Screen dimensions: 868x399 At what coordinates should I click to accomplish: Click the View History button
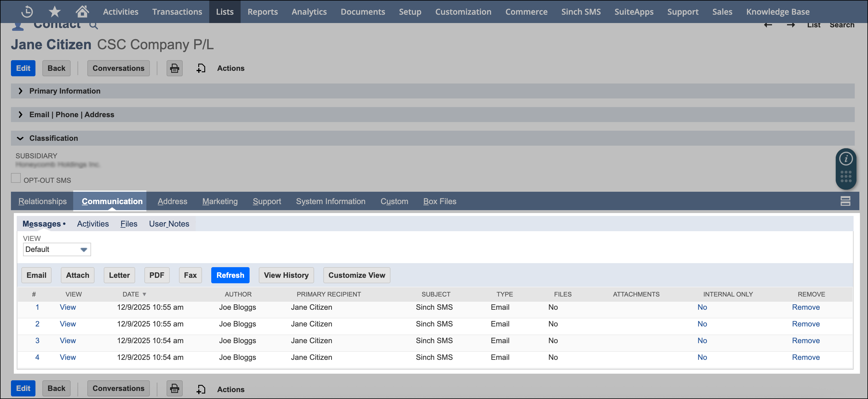pos(286,275)
